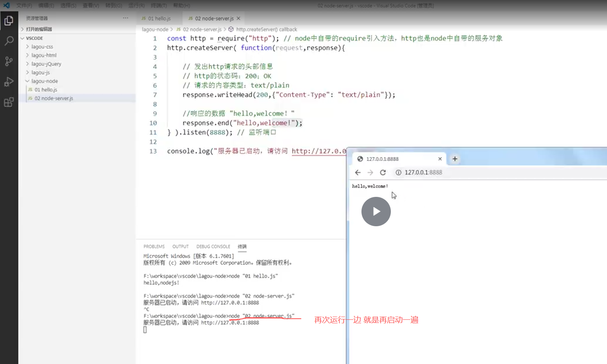Viewport: 607px width, 364px height.
Task: Click the JS icon of 01 hello.js in explorer
Action: 30,90
